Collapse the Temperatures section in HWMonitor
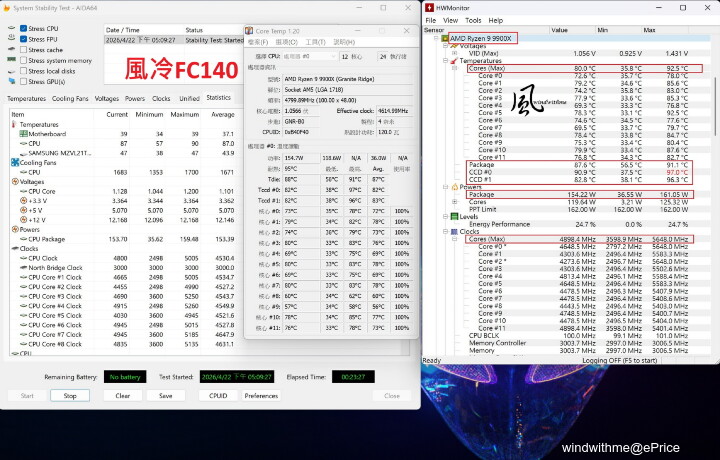The height and width of the screenshot is (460, 720). pyautogui.click(x=445, y=61)
